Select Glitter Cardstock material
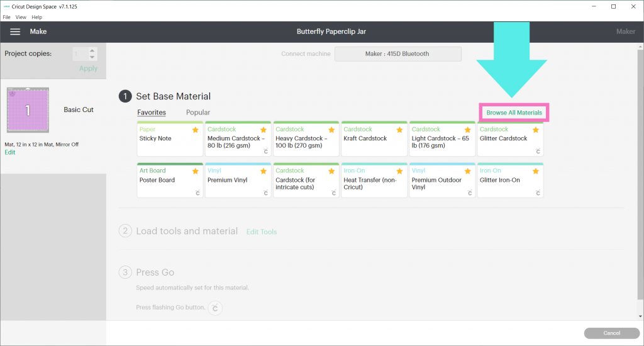The width and height of the screenshot is (644, 346). (510, 139)
